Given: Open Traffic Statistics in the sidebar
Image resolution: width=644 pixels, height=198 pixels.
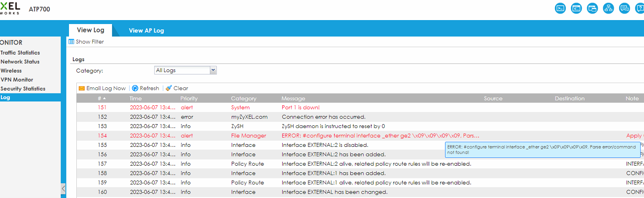Looking at the screenshot, I should 20,52.
